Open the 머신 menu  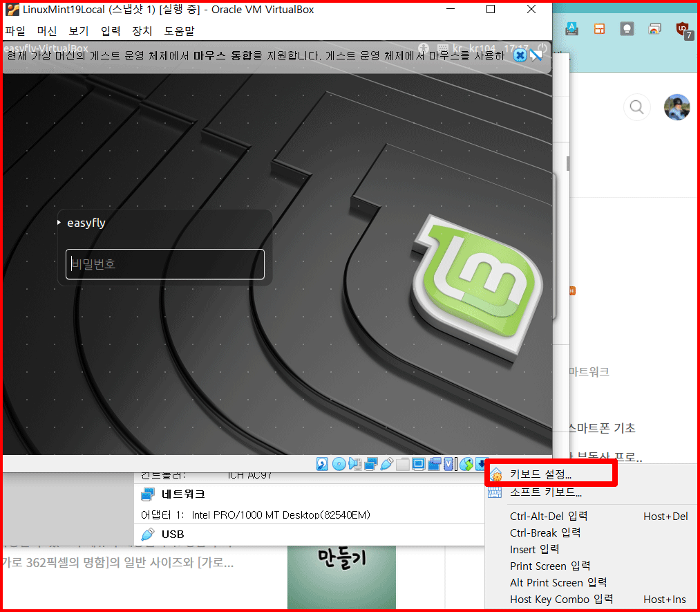[47, 31]
